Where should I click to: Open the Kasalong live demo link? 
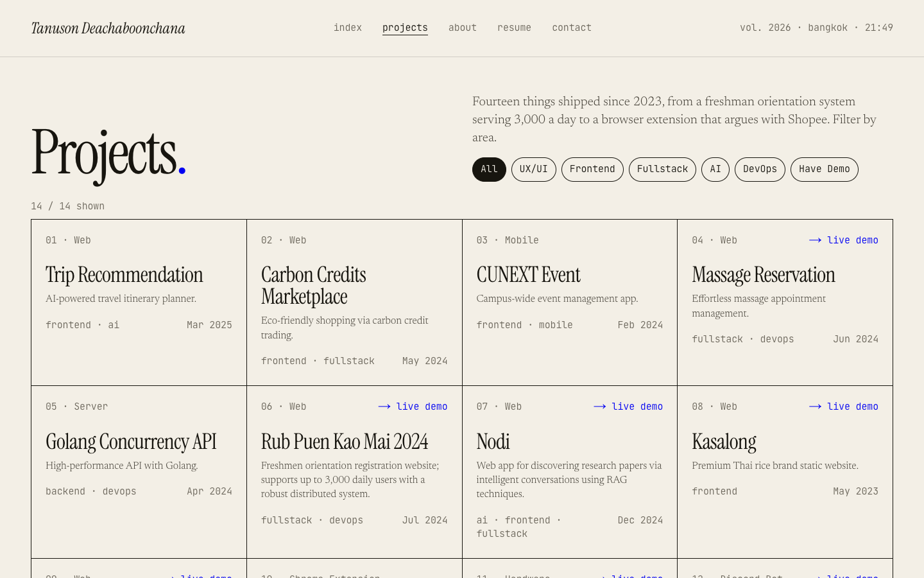pos(843,407)
